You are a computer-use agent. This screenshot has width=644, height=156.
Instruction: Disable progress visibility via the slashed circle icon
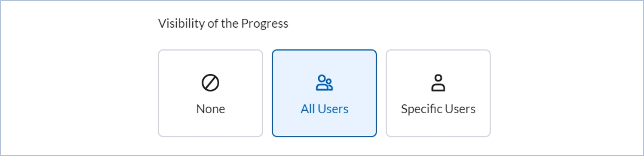coord(210,83)
